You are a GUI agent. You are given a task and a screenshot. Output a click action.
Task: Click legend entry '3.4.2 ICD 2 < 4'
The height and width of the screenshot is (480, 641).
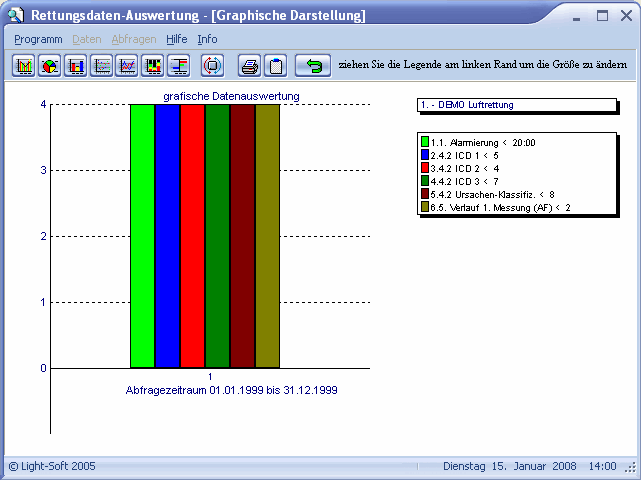(465, 168)
